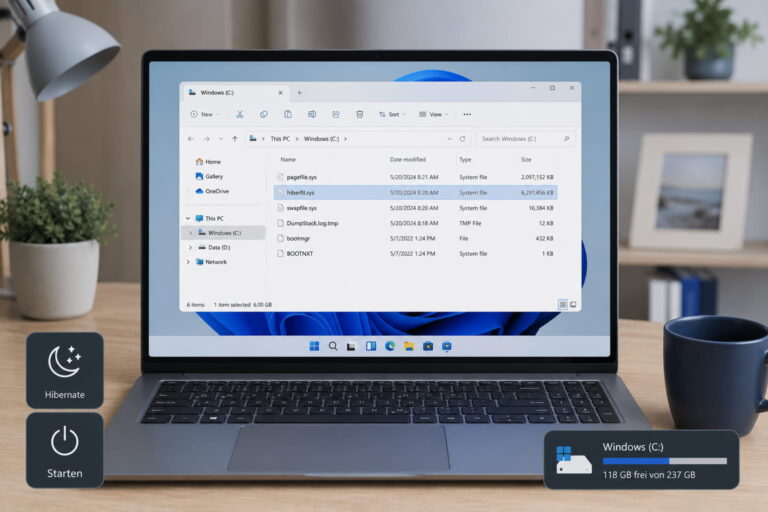The image size is (768, 512).
Task: Click the bootmgr file icon
Action: coord(280,239)
